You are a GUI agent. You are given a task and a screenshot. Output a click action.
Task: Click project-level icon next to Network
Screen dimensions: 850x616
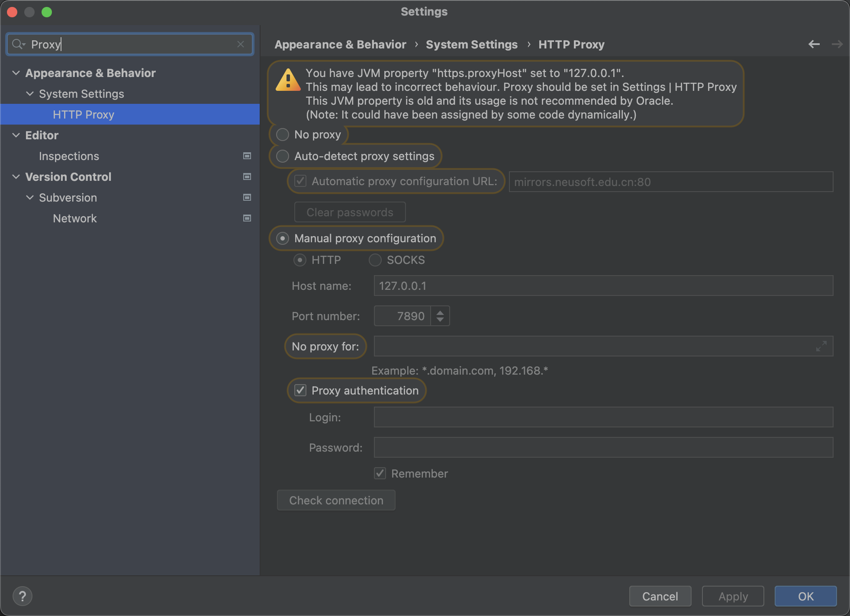pos(247,218)
